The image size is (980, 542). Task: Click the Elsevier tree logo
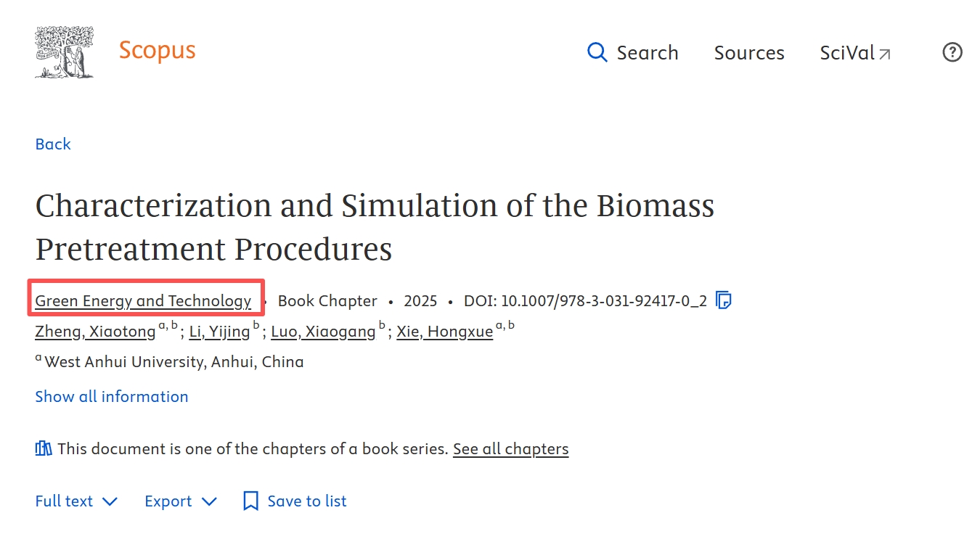point(64,52)
